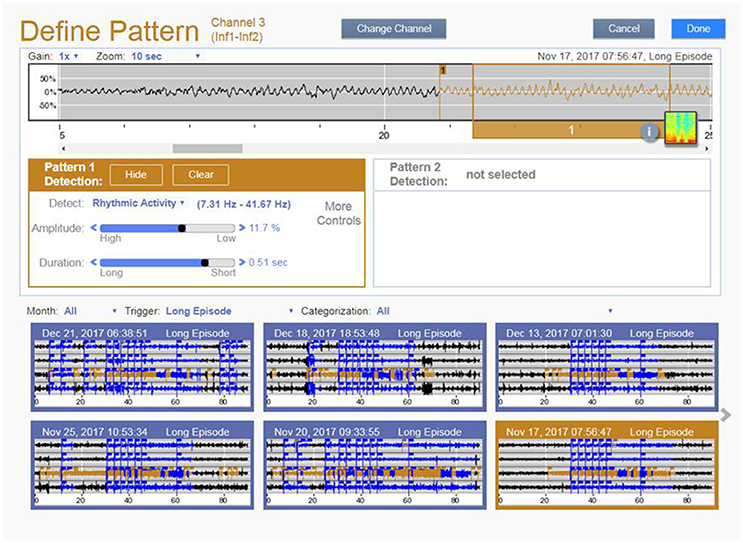Click the waveform scrollbar right arrow
This screenshot has width=743, height=543.
click(x=707, y=149)
